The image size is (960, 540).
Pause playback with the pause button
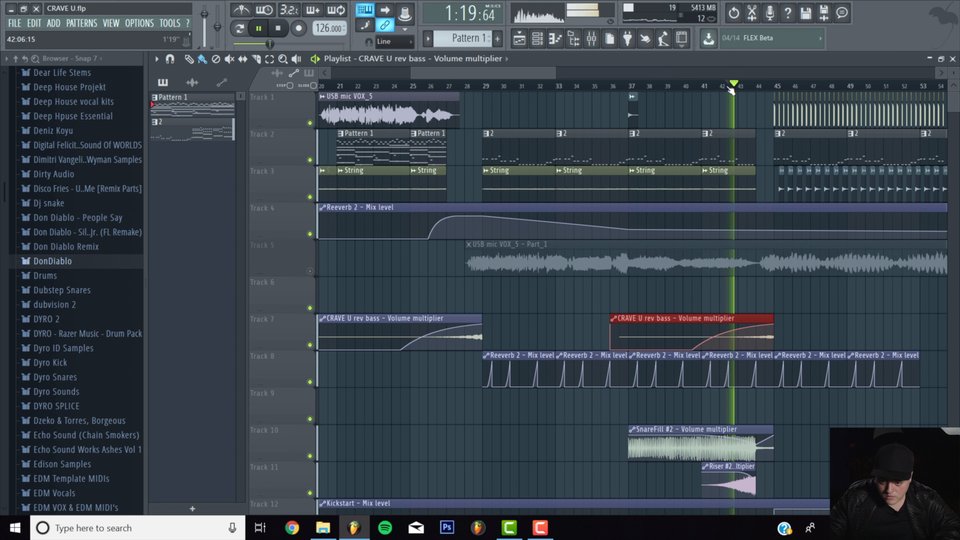(x=258, y=28)
